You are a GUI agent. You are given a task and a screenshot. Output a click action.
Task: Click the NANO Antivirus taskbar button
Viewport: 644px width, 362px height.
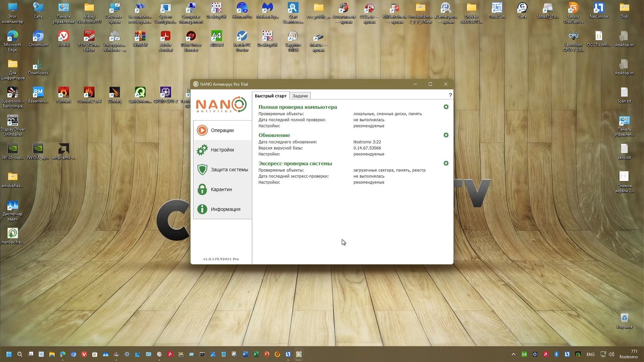(x=299, y=354)
